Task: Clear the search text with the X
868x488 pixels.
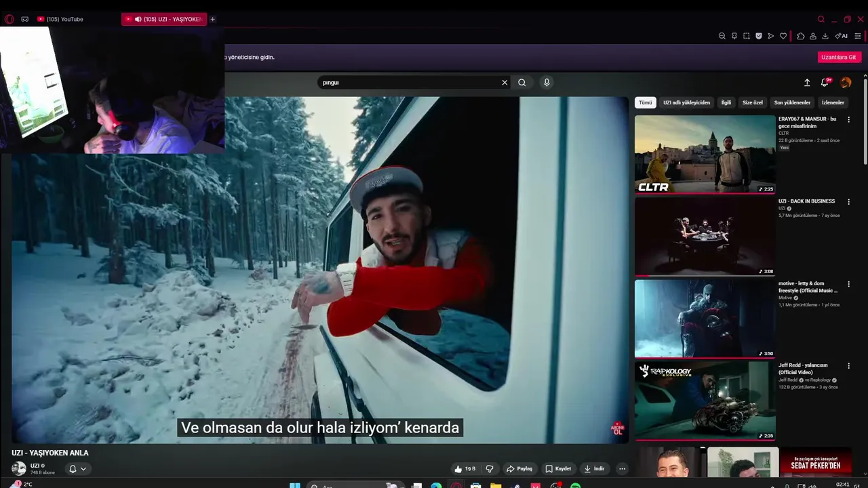Action: pyautogui.click(x=505, y=83)
